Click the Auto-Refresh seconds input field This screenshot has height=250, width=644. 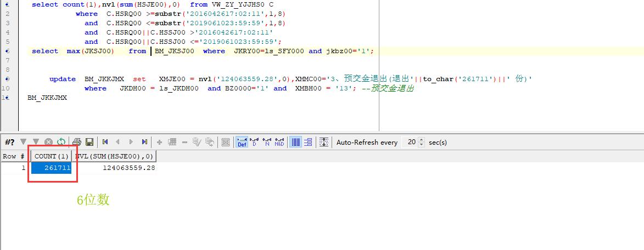[x=409, y=142]
